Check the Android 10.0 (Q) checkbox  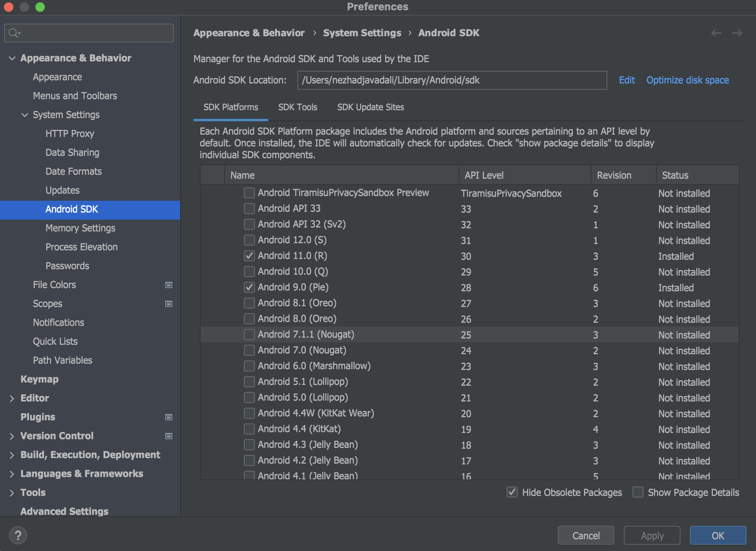(x=249, y=272)
